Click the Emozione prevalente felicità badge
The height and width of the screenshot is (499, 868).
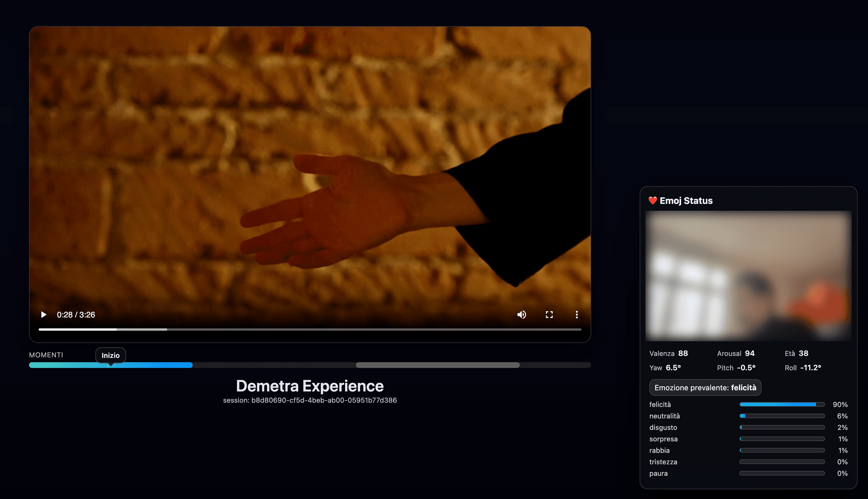point(705,388)
